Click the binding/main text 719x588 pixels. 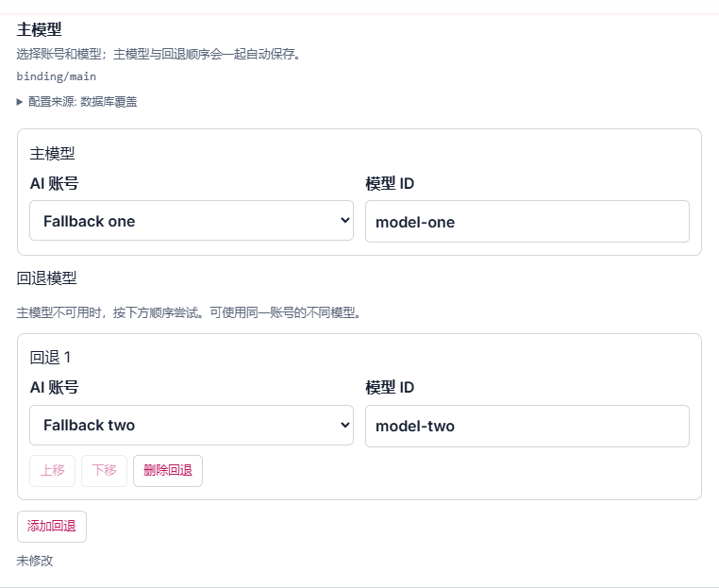pyautogui.click(x=57, y=76)
